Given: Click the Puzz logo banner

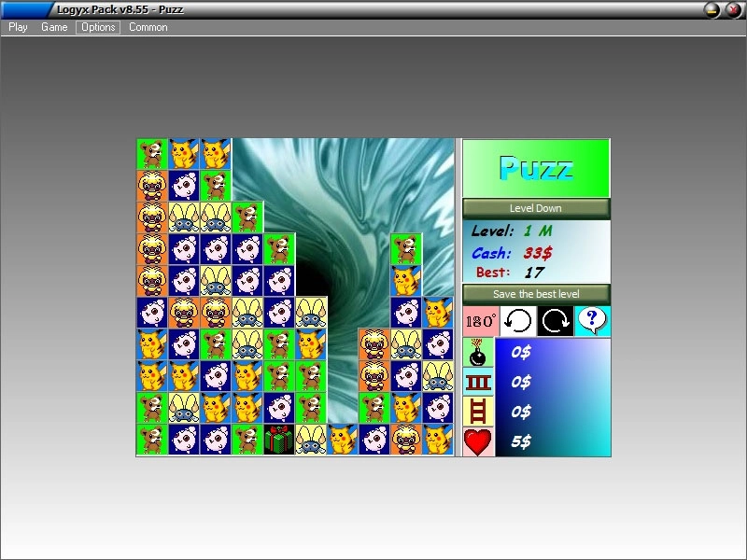Looking at the screenshot, I should coord(536,168).
